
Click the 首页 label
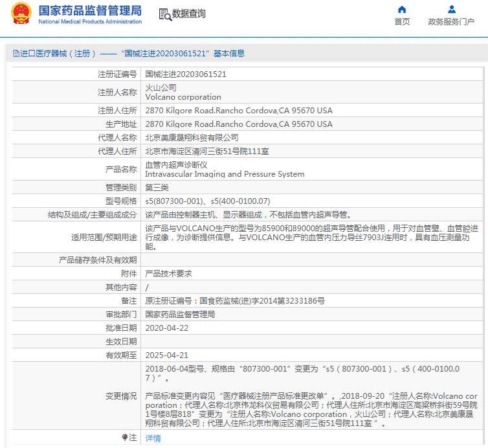(402, 22)
